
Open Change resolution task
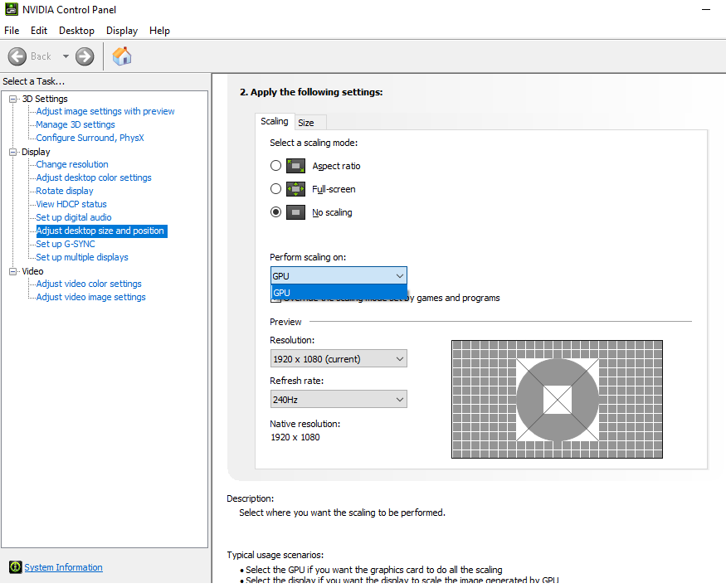click(x=72, y=164)
